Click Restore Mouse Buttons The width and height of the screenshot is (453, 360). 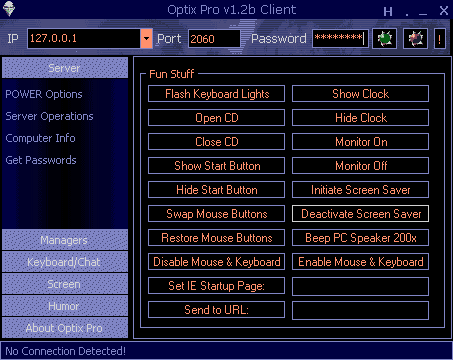(217, 238)
